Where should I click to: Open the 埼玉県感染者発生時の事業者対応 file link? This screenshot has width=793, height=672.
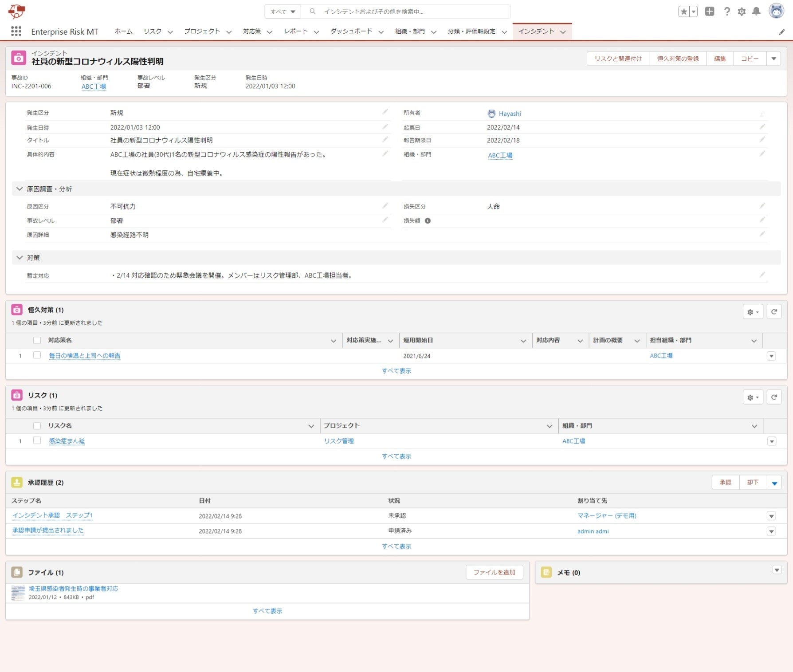coord(74,589)
